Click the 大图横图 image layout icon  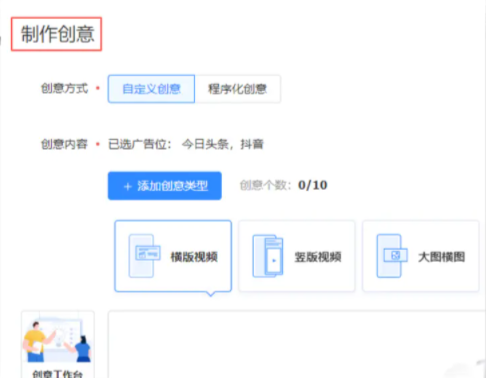[392, 256]
